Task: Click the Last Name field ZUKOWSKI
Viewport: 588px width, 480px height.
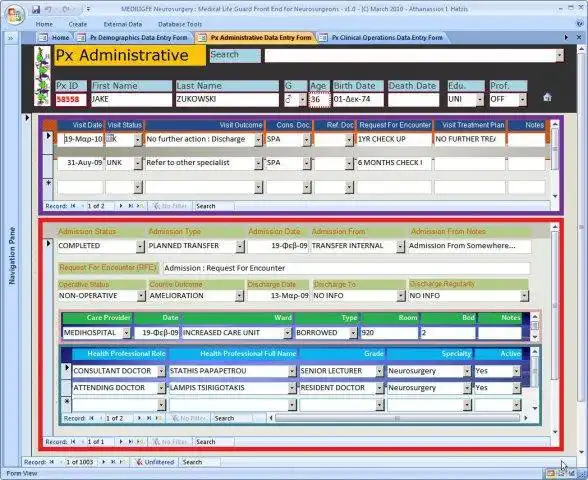Action: point(227,99)
